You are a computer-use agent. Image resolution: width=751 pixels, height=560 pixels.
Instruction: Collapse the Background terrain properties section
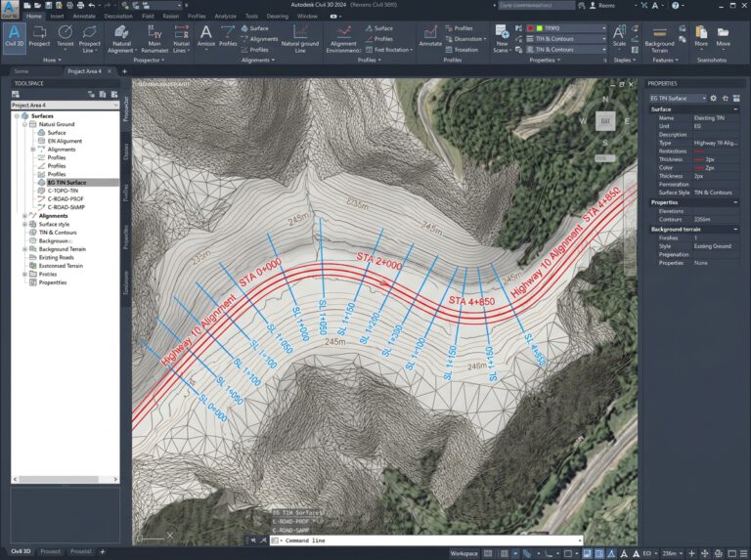tap(735, 230)
